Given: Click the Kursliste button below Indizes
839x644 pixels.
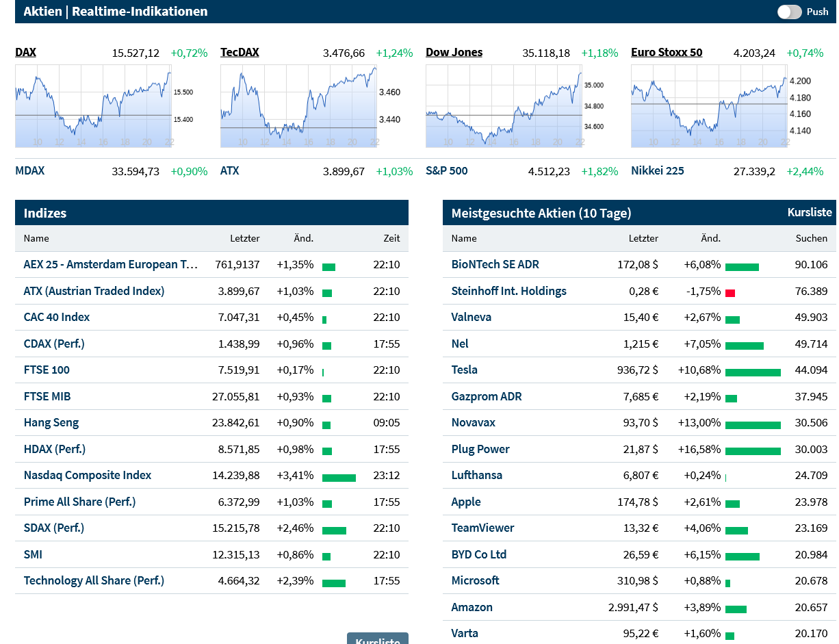Looking at the screenshot, I should pos(378,639).
